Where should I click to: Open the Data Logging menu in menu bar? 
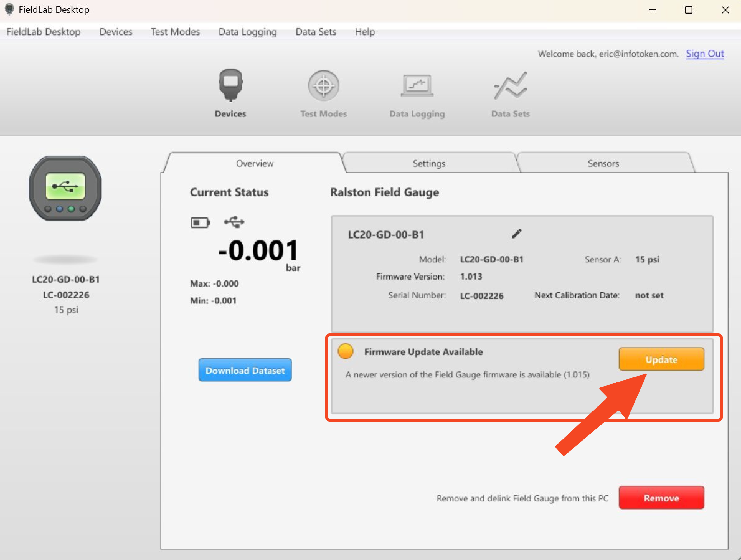[248, 31]
